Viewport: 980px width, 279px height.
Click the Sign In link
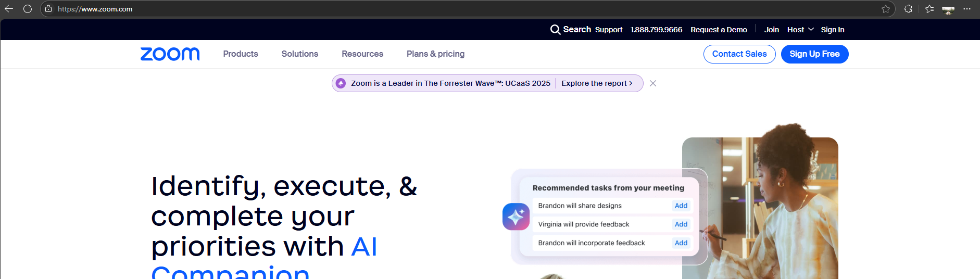(x=833, y=30)
